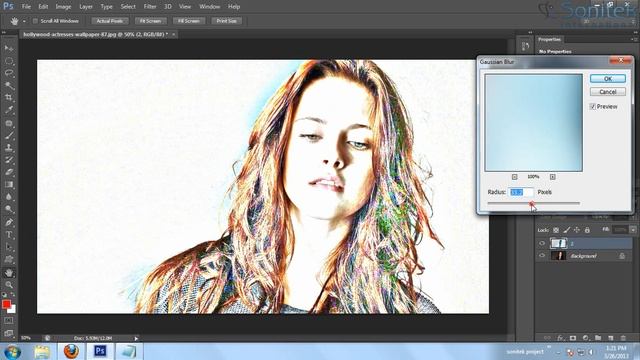
Task: Zoom out Gaussian Blur preview minus button
Action: (514, 177)
